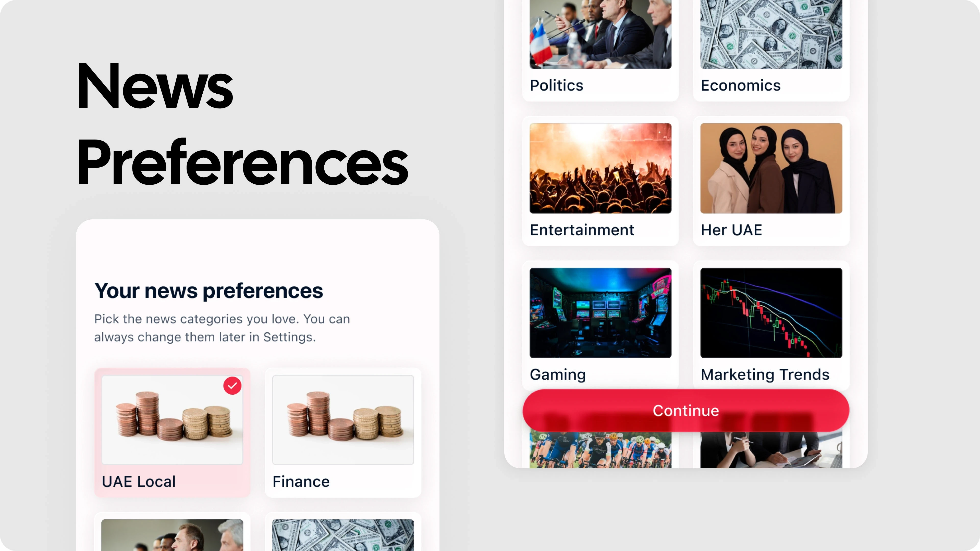
Task: Tap the concert crowd photo for Entertainment
Action: (600, 168)
